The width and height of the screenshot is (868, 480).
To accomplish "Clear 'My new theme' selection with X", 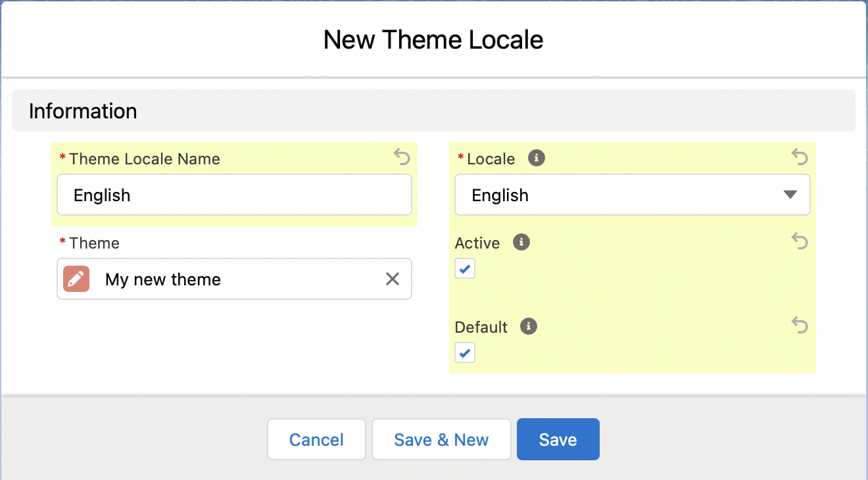I will [x=392, y=279].
